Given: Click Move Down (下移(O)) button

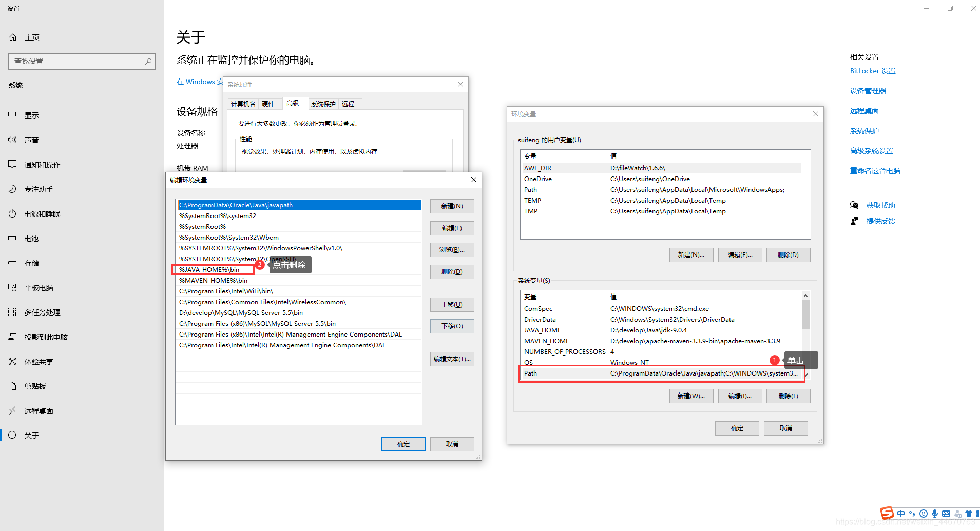Looking at the screenshot, I should click(x=452, y=326).
